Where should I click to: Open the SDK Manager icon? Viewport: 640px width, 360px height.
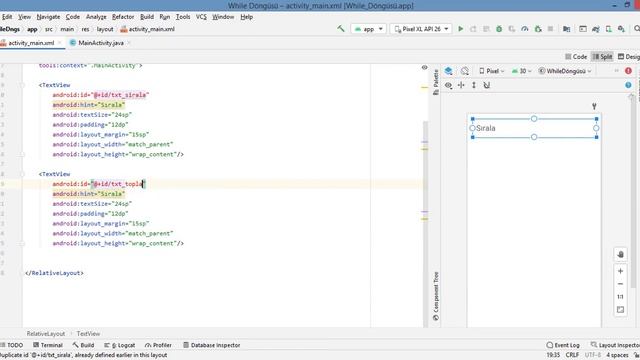click(621, 29)
